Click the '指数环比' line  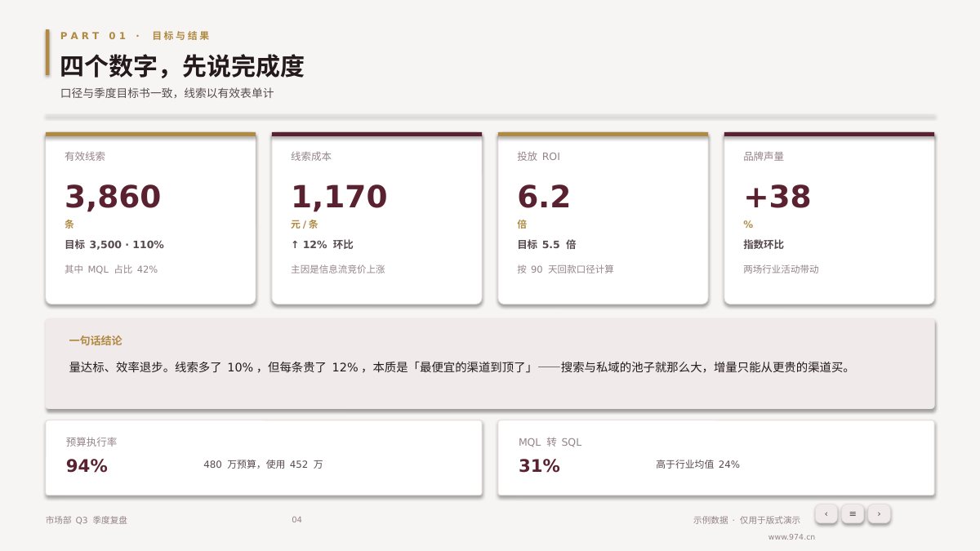pos(764,244)
